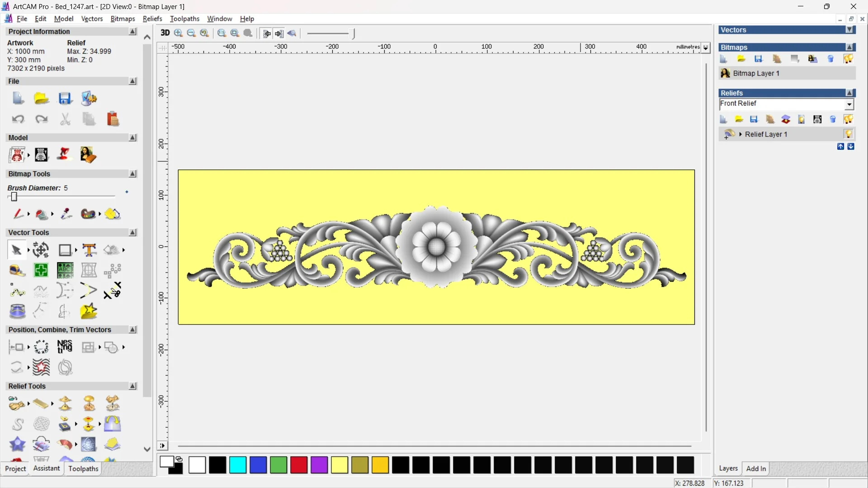Toggle all bitmap layers visibility bulb
The image size is (868, 488).
pos(848,59)
